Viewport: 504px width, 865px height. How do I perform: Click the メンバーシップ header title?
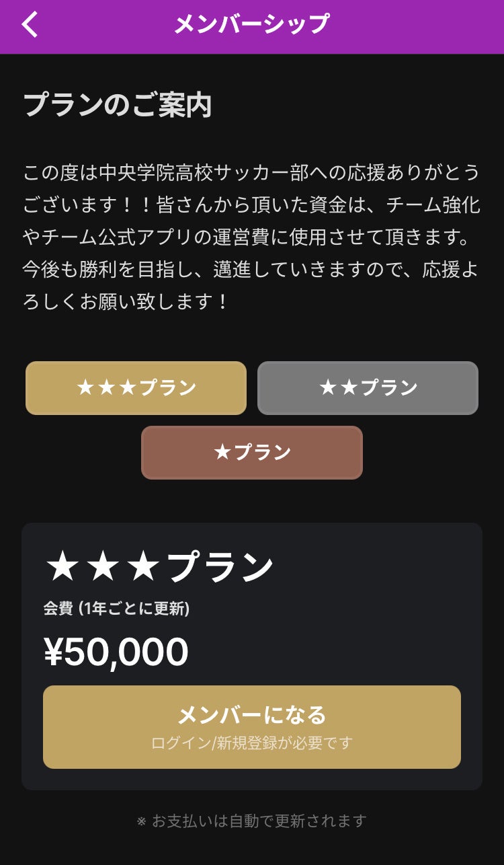coord(252,25)
